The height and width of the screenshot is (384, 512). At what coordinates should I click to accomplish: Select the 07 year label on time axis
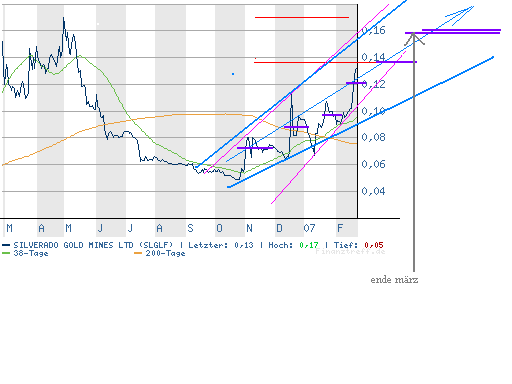(x=309, y=228)
